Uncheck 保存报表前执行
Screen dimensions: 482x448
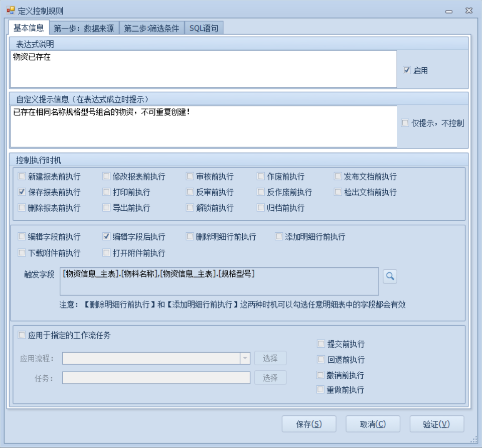coord(22,192)
